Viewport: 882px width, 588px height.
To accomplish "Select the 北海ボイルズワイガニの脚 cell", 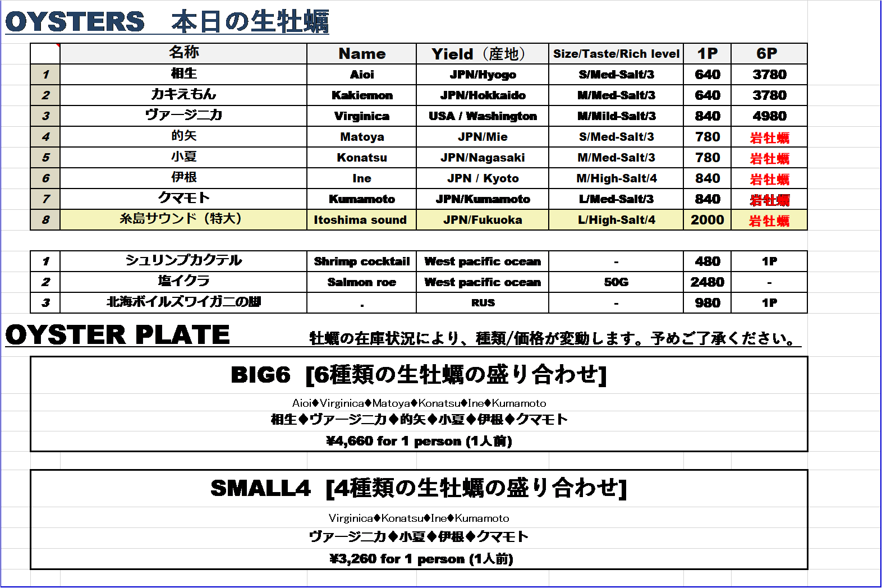I will 183,302.
